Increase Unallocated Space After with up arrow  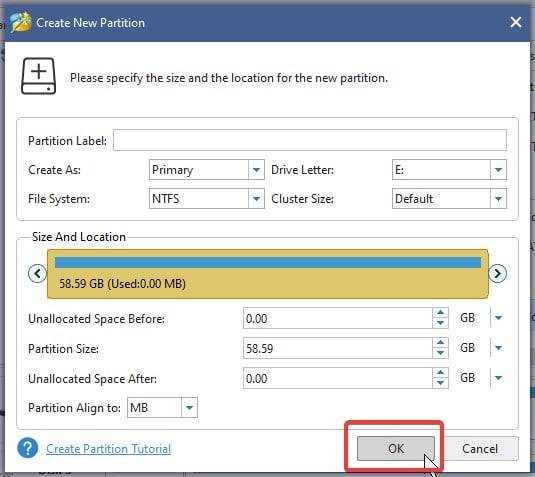click(x=440, y=373)
